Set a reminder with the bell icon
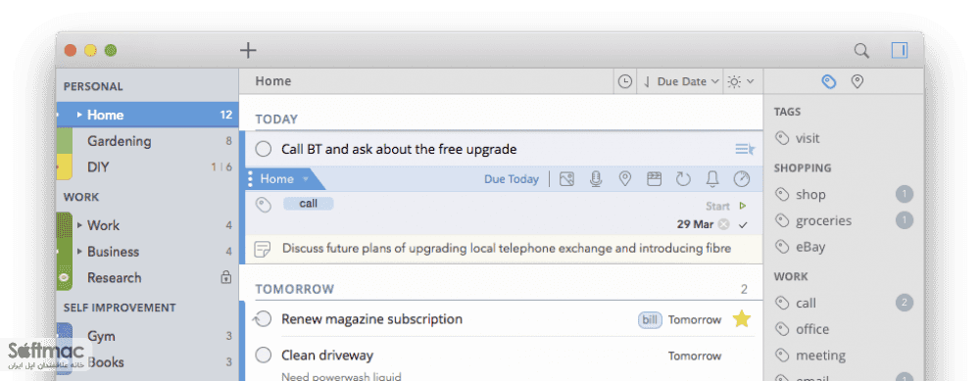 click(x=711, y=179)
